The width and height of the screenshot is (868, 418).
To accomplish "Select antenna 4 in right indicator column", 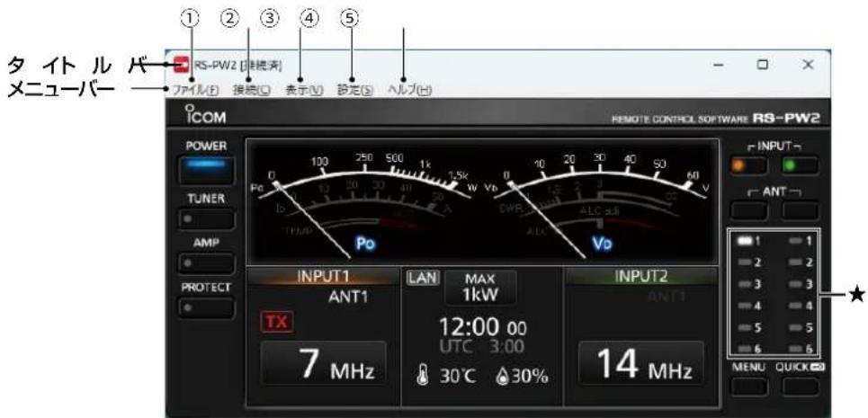I will [x=799, y=305].
